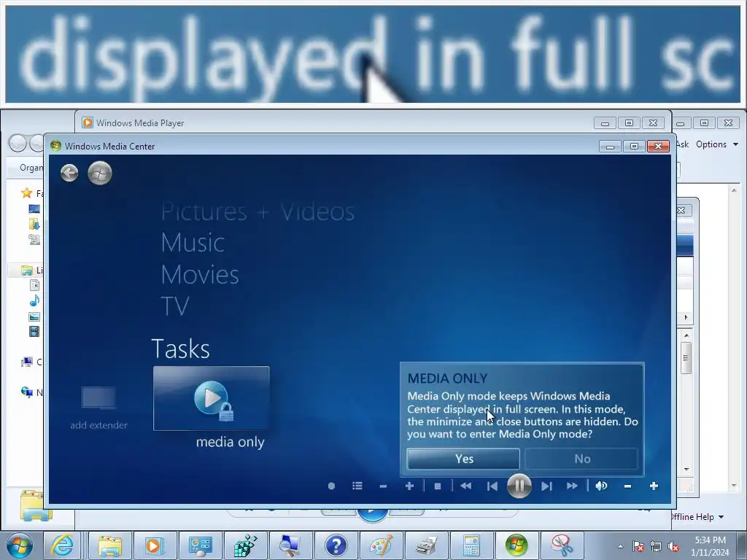Select Documents library icon
The image size is (747, 560).
(34, 285)
